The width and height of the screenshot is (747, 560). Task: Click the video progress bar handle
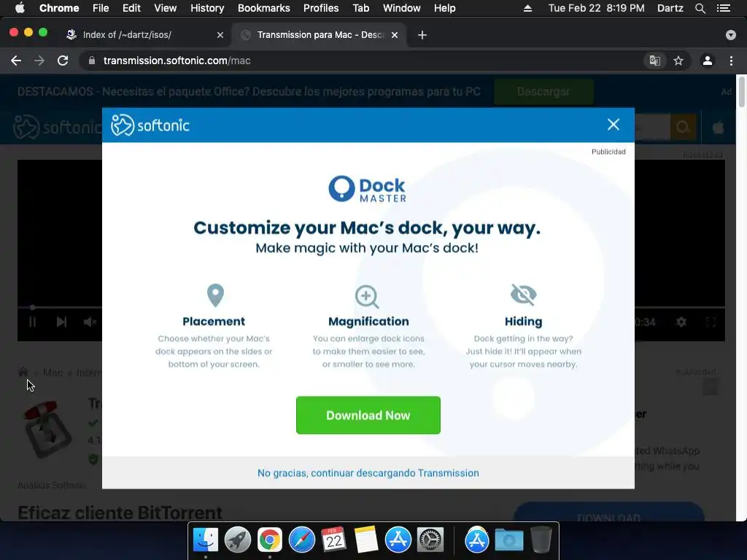point(32,308)
